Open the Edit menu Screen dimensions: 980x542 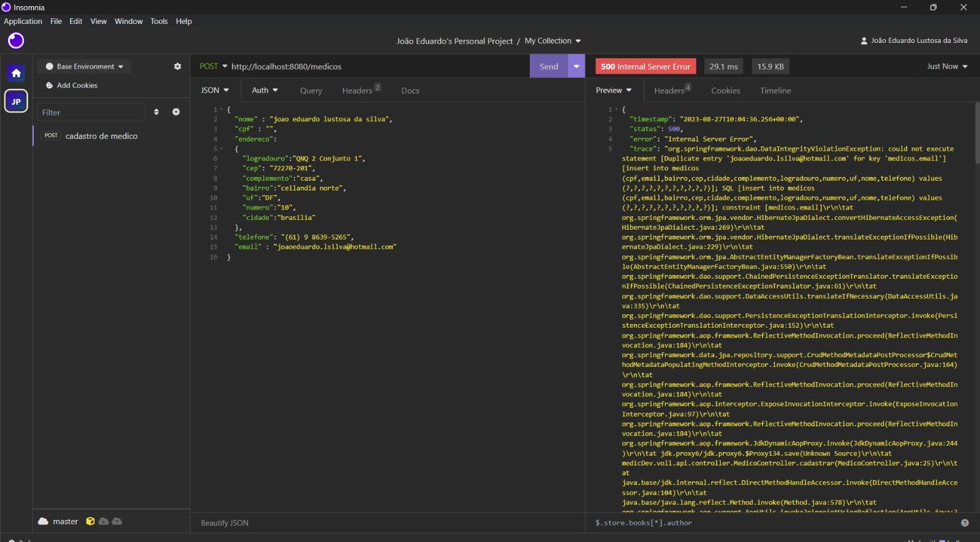(76, 21)
